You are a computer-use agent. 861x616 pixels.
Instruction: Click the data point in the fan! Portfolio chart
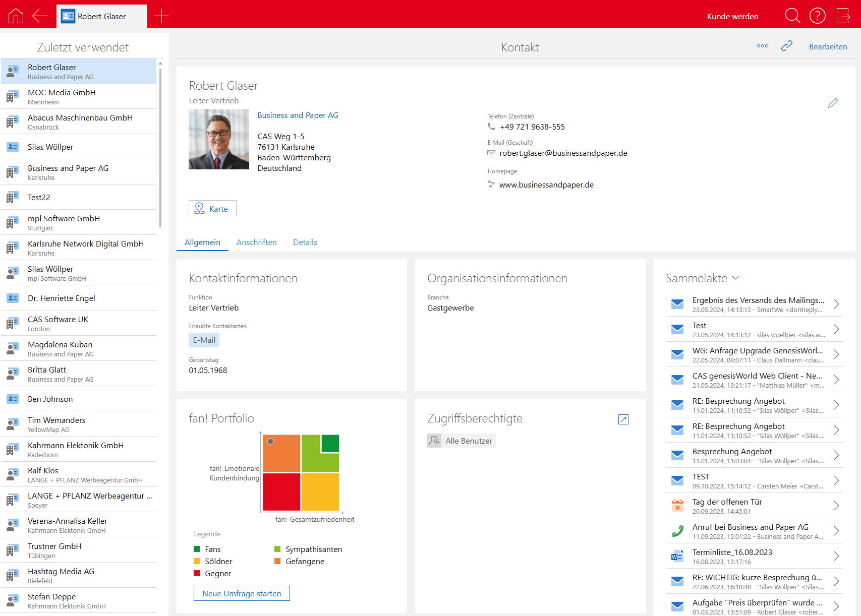coord(270,441)
